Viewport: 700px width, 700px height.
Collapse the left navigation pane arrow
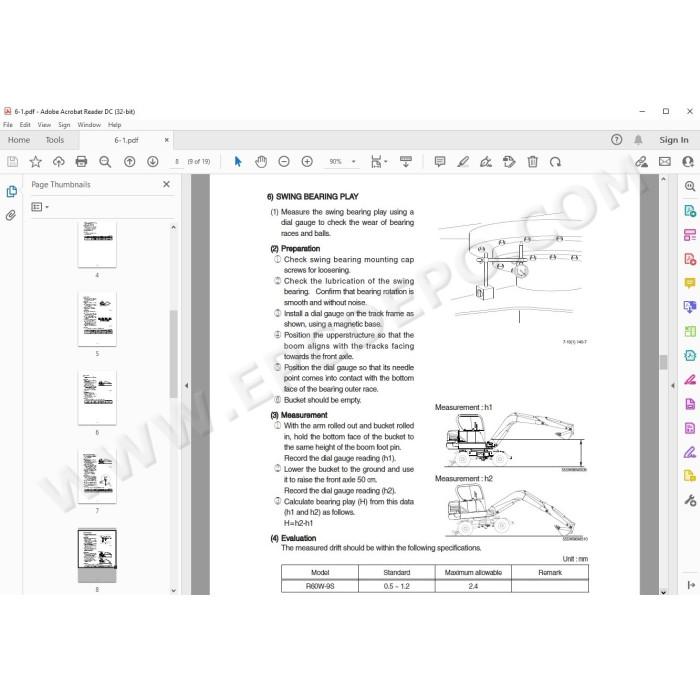(x=187, y=385)
